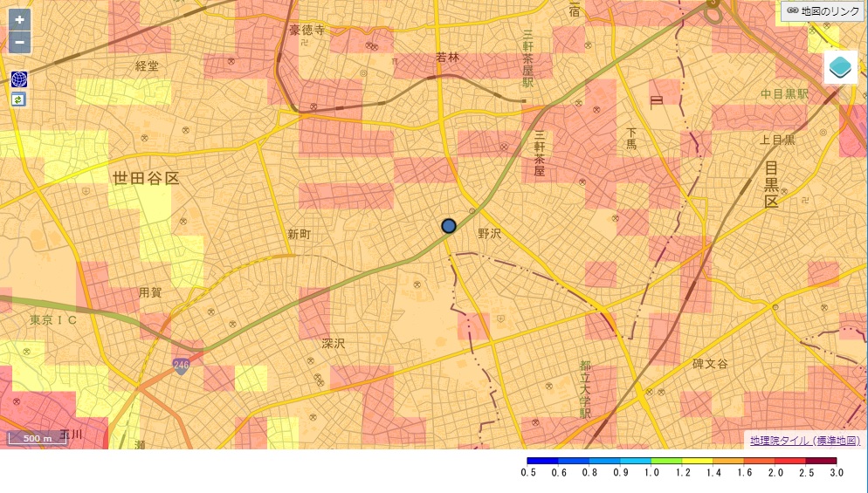Screen dimensions: 868x493
Task: Click the Route 246 highway shield
Action: pyautogui.click(x=181, y=366)
